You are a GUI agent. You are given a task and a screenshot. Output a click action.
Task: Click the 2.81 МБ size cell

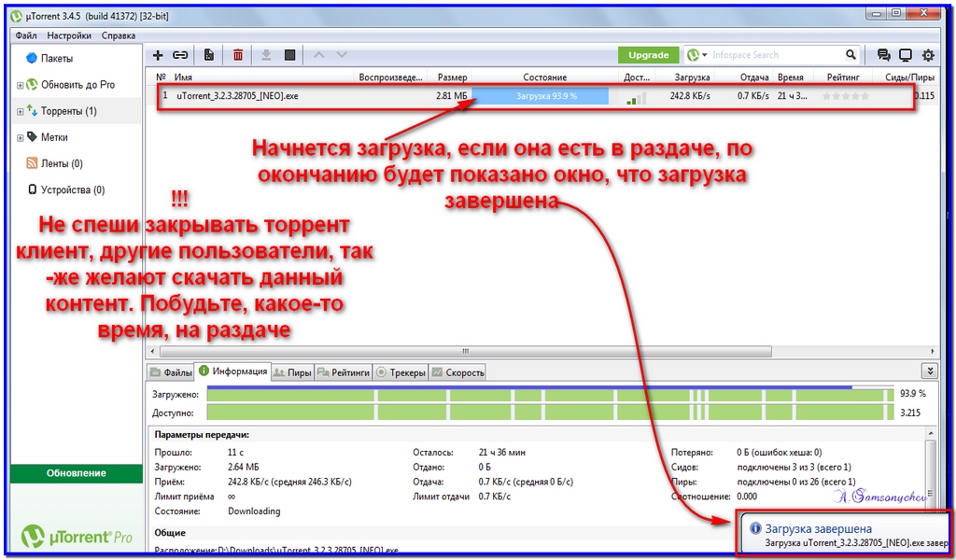click(452, 96)
